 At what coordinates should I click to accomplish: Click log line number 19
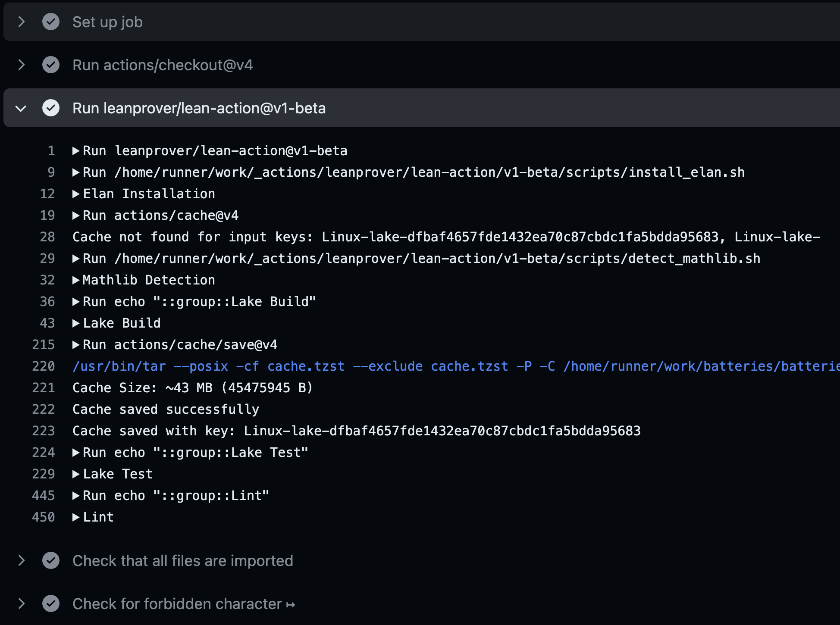point(47,216)
